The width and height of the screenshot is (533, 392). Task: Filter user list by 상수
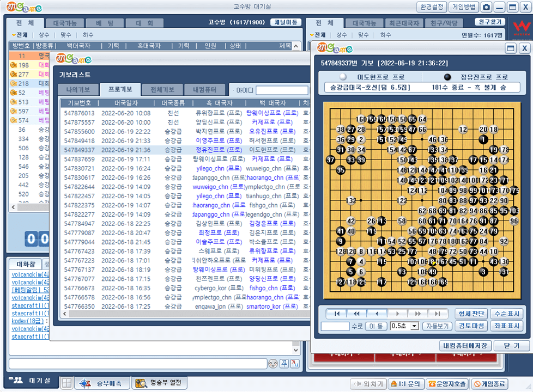click(x=342, y=35)
